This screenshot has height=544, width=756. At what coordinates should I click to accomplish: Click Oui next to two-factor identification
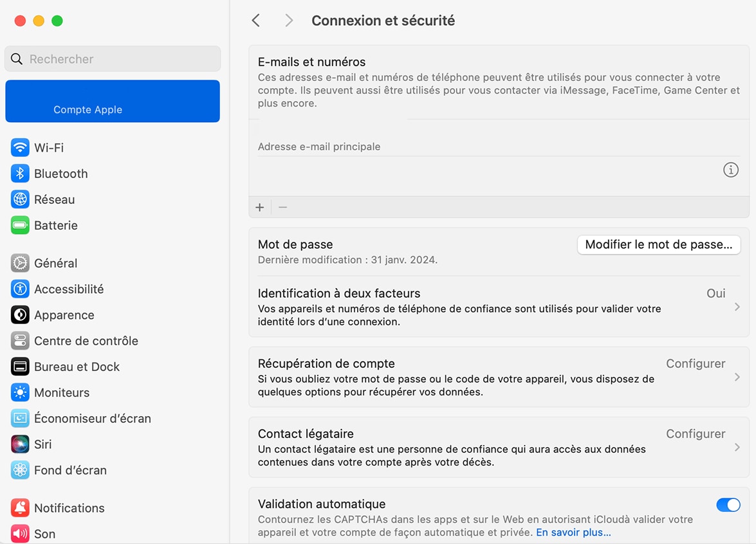[x=716, y=293]
